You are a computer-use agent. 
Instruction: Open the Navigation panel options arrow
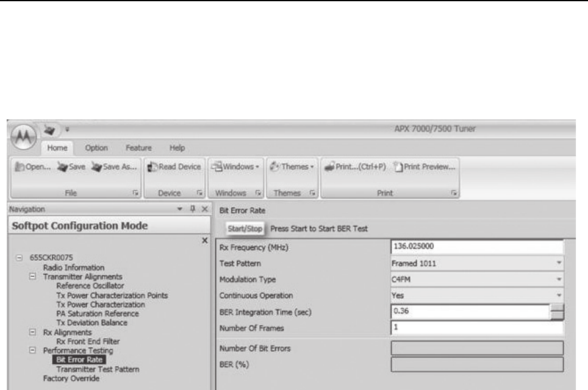180,208
